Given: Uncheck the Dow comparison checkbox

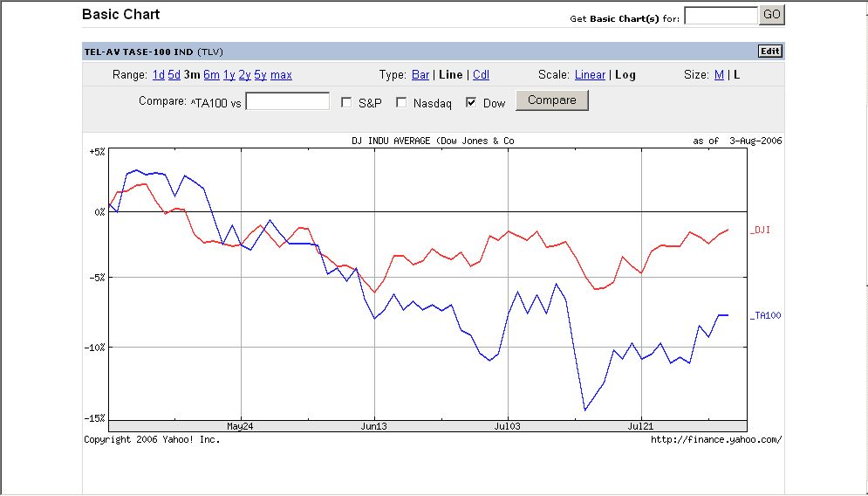Looking at the screenshot, I should coord(471,102).
